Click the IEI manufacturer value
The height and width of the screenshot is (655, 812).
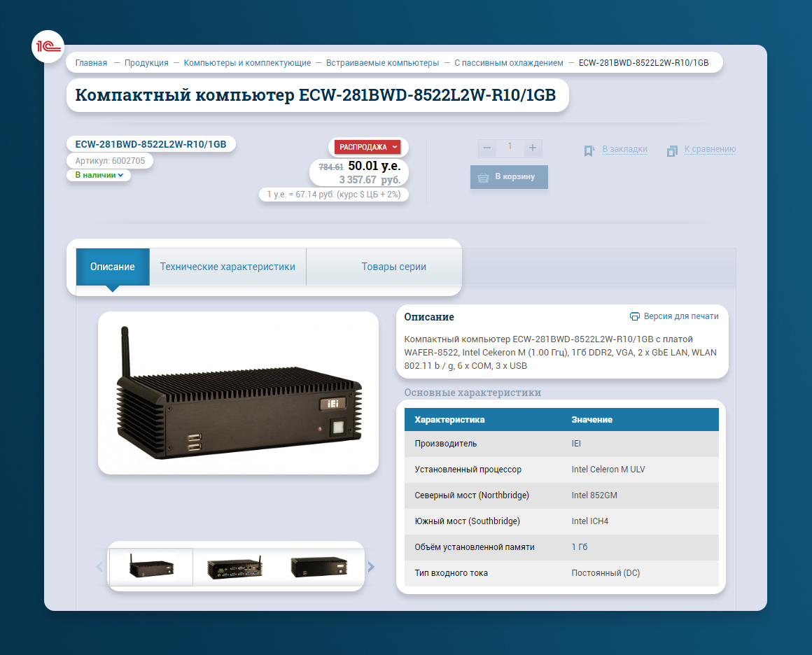(576, 444)
